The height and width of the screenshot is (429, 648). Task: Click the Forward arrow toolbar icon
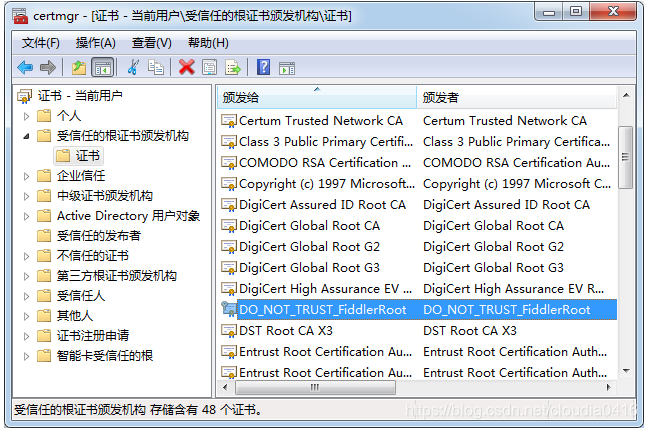pyautogui.click(x=48, y=67)
